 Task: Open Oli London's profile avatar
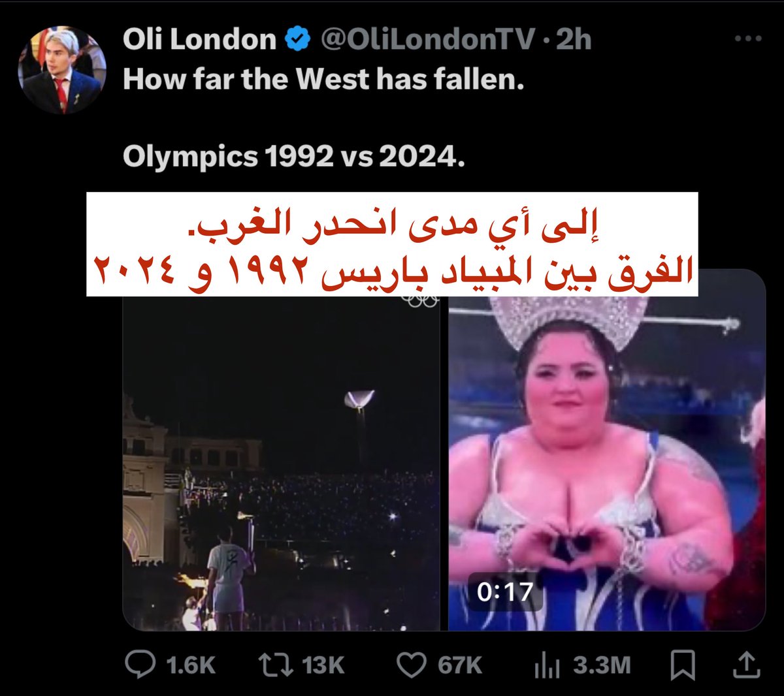click(x=63, y=70)
